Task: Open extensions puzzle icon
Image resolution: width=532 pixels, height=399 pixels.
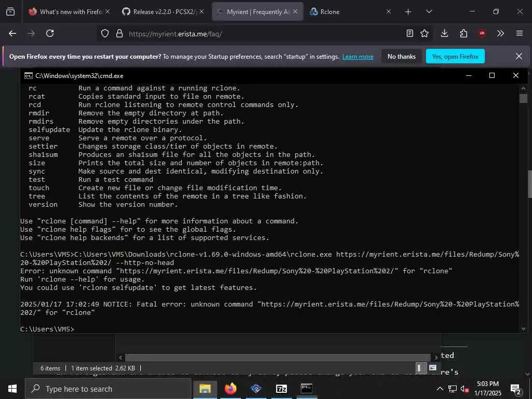Action: click(x=463, y=33)
